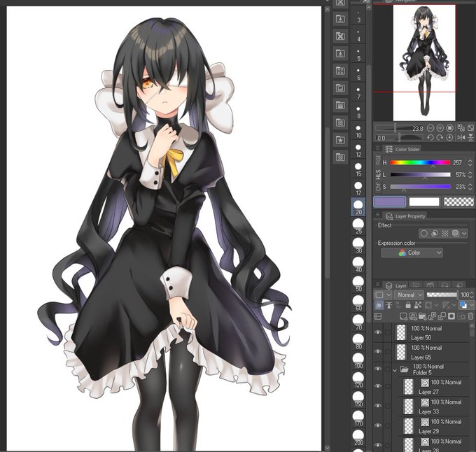This screenshot has height=452, width=476.
Task: Set as reference layer using lighthouse icon
Action: 389,304
